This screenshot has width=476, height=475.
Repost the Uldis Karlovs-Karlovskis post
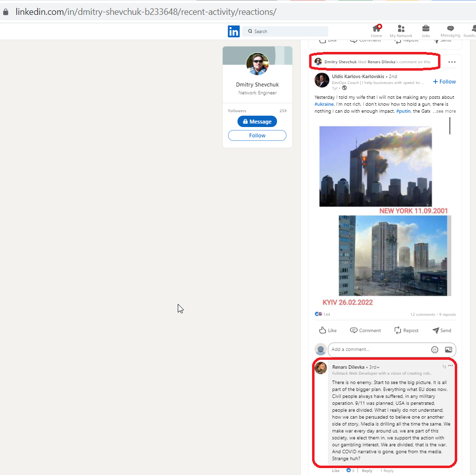tap(406, 330)
